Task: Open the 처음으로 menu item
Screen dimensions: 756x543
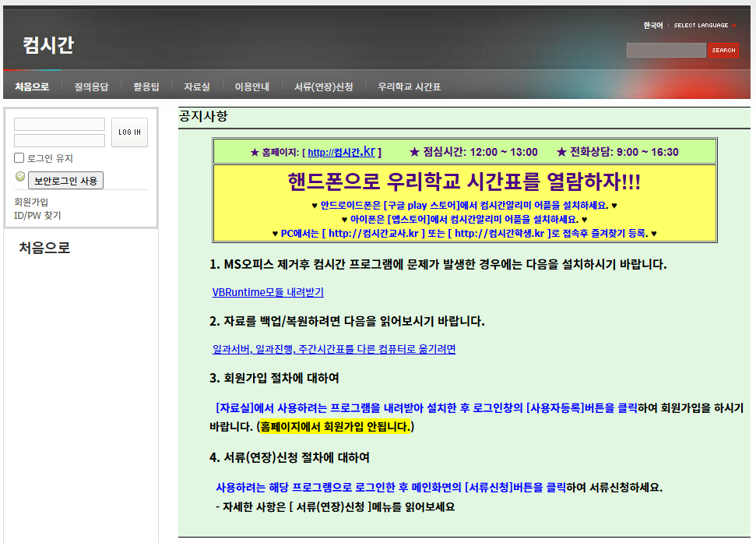Action: click(32, 86)
